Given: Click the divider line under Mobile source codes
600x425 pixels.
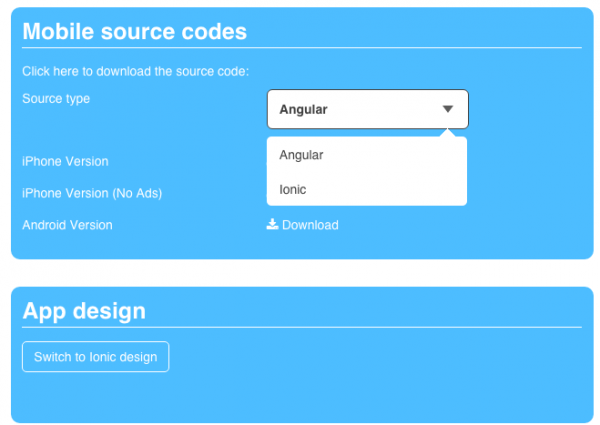Looking at the screenshot, I should click(x=300, y=47).
